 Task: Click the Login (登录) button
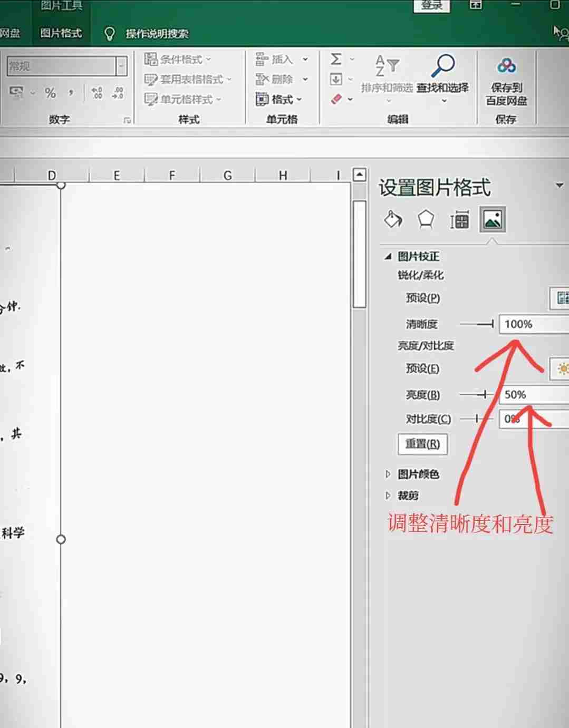pos(432,5)
